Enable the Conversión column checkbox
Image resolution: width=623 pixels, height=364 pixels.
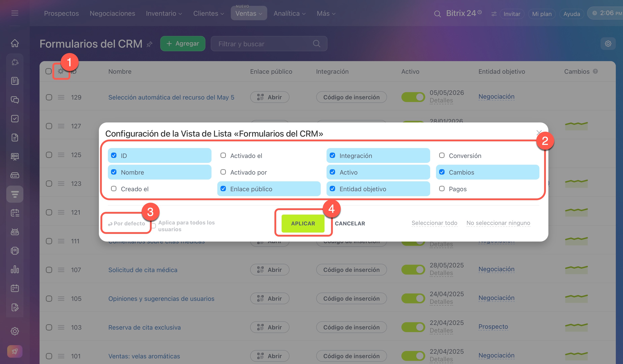(442, 155)
